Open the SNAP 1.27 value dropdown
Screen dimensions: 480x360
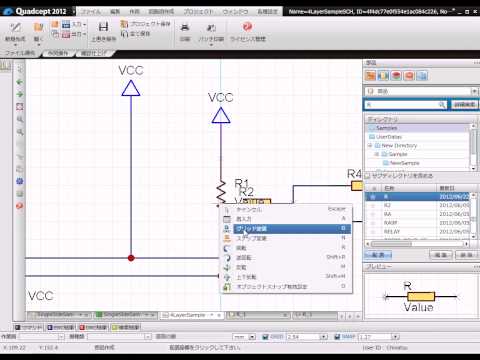[395, 337]
